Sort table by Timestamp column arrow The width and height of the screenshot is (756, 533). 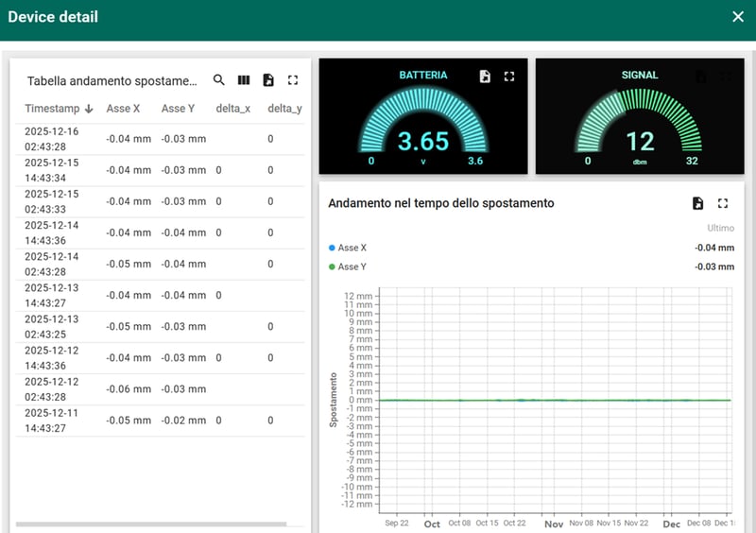click(x=89, y=109)
